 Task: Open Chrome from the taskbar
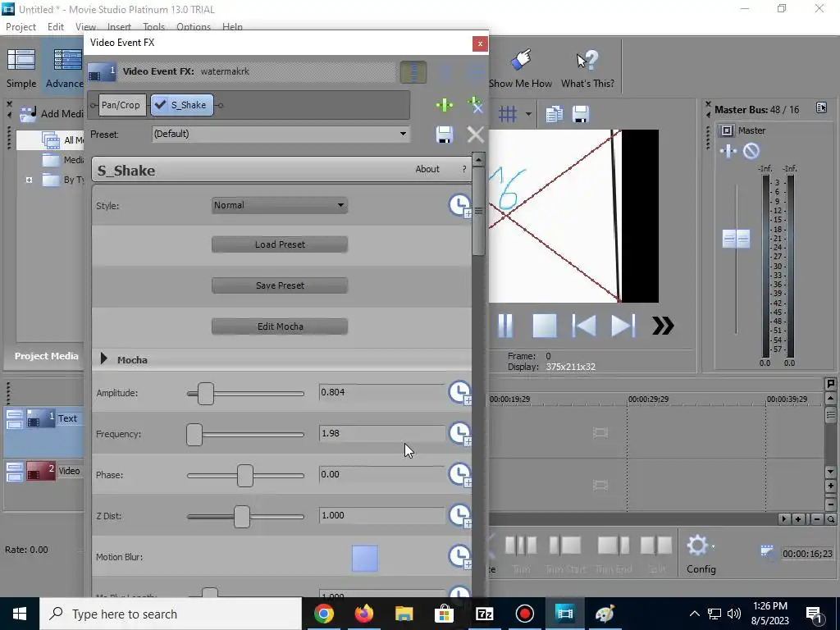[x=323, y=614]
